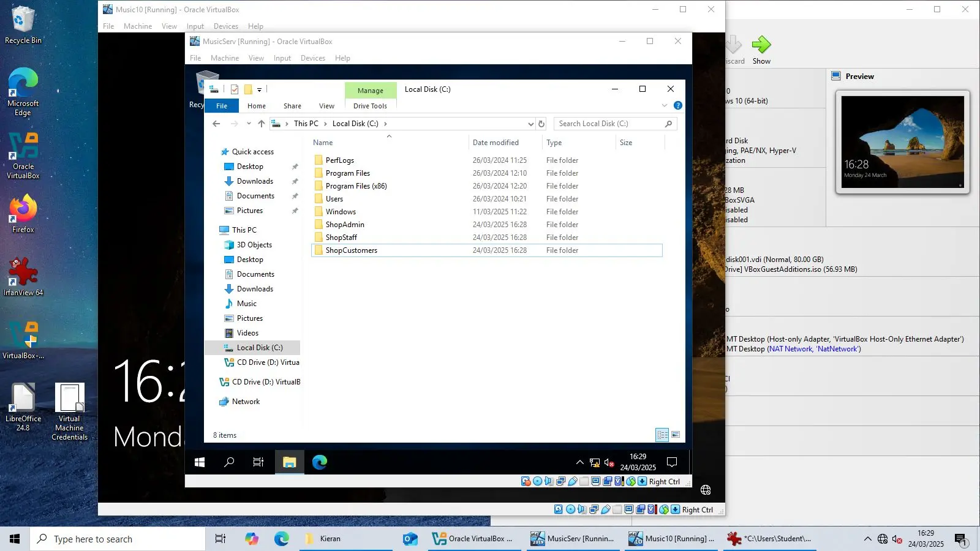Open Devices menu in MusicServ window
Viewport: 980px width, 551px height.
click(x=313, y=58)
